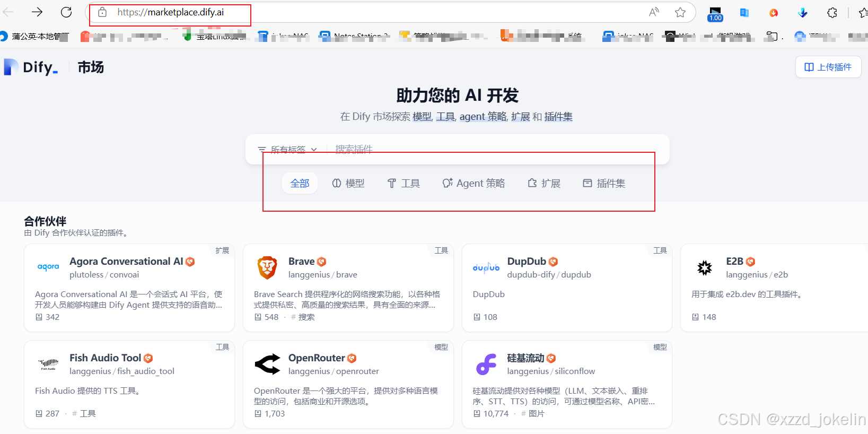Open the 硅基流动 plugin title
Screen dimensions: 868x434
526,358
